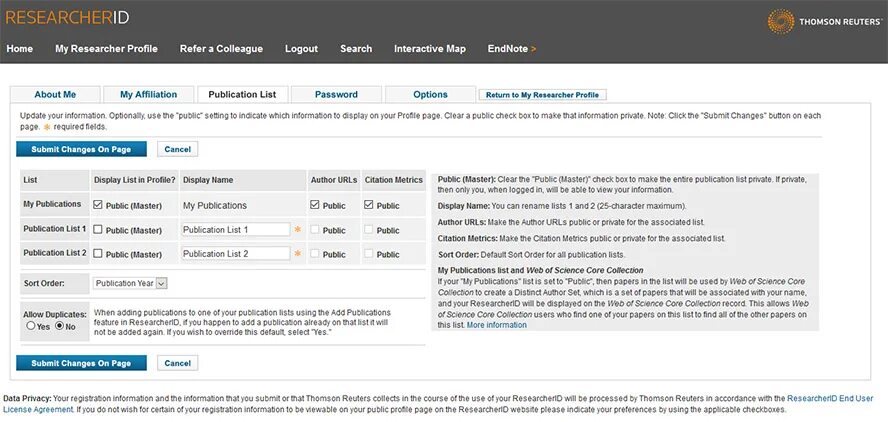The width and height of the screenshot is (888, 422).
Task: Select Yes for Allow Duplicates
Action: click(31, 326)
